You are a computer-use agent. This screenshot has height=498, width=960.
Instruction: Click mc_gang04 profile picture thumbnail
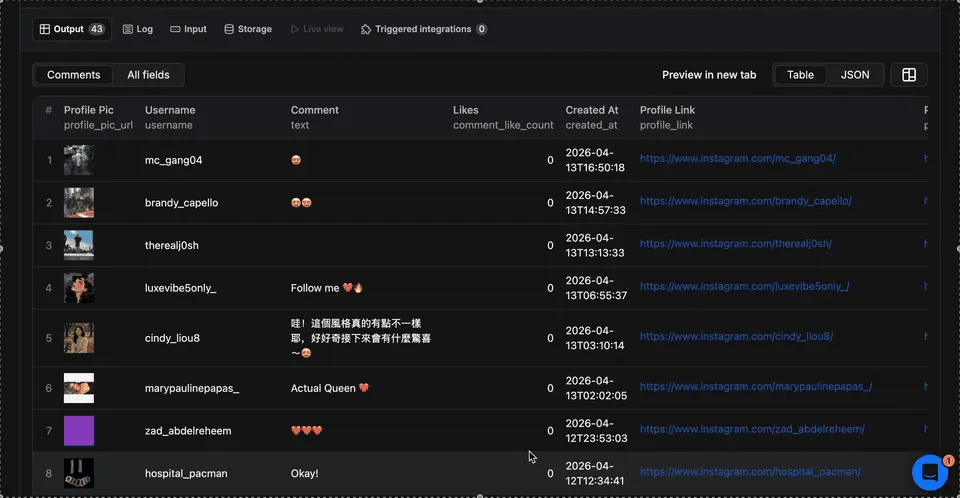click(79, 160)
